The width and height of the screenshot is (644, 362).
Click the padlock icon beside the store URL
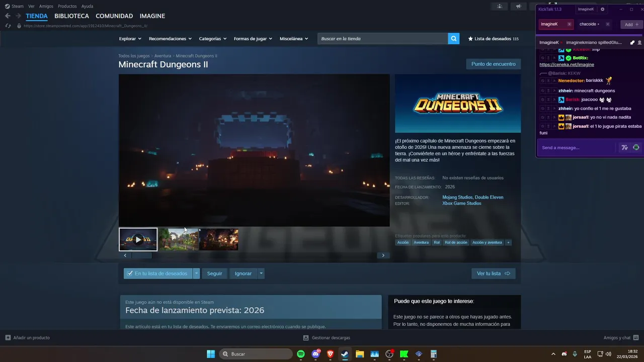tap(19, 26)
